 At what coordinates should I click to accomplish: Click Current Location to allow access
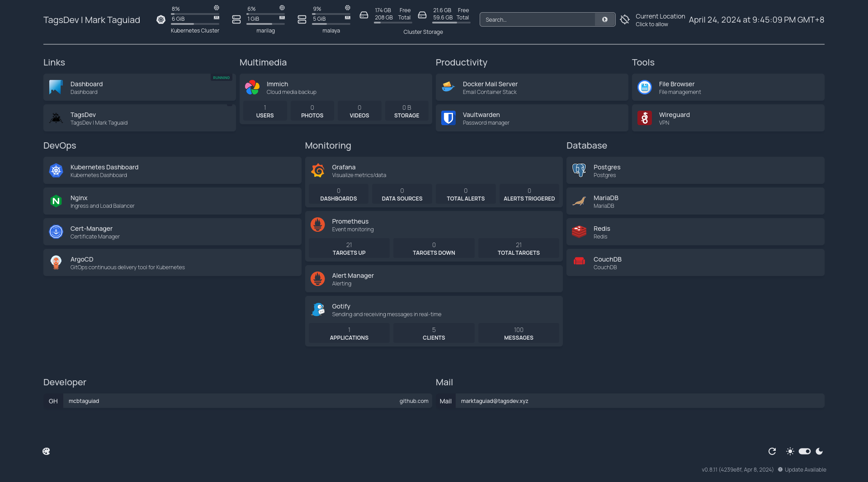coord(660,20)
